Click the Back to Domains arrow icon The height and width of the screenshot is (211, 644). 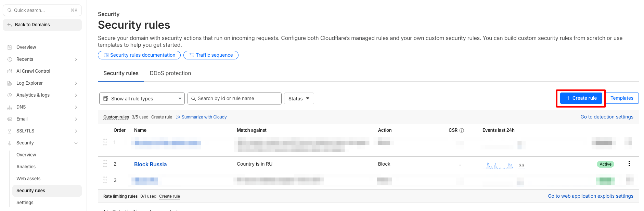[10, 25]
